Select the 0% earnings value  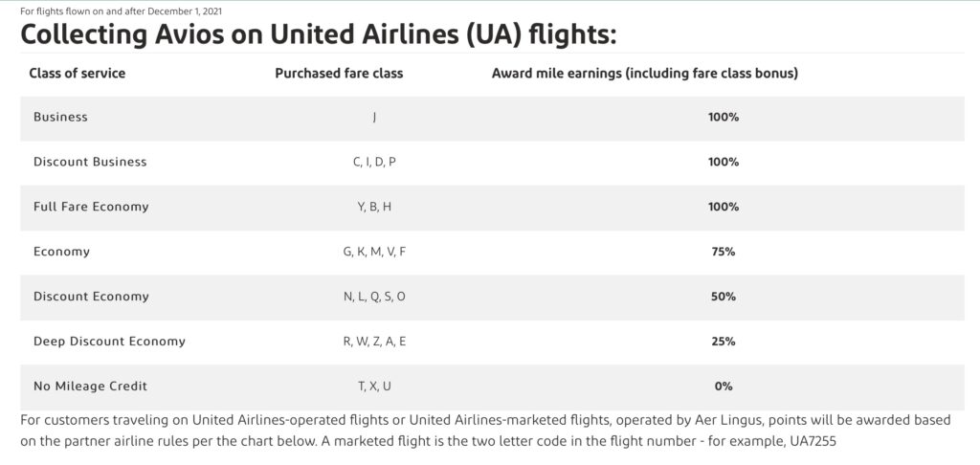click(x=724, y=387)
